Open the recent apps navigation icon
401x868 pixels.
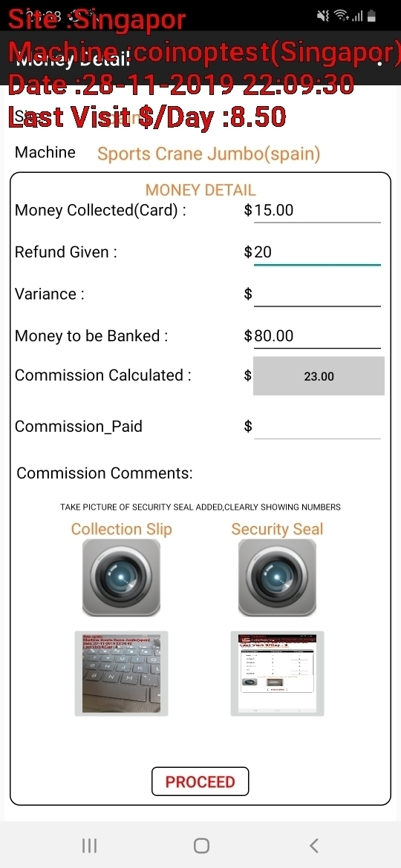pos(89,845)
